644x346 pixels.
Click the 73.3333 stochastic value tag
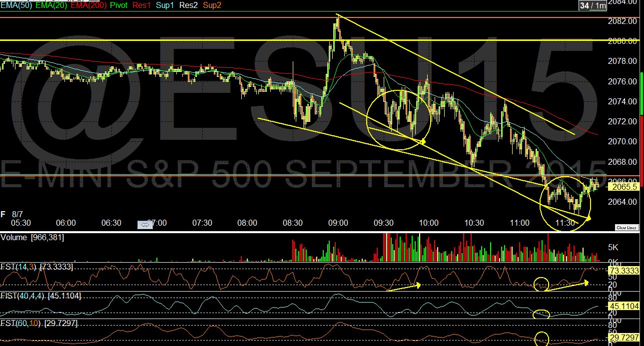pos(623,270)
